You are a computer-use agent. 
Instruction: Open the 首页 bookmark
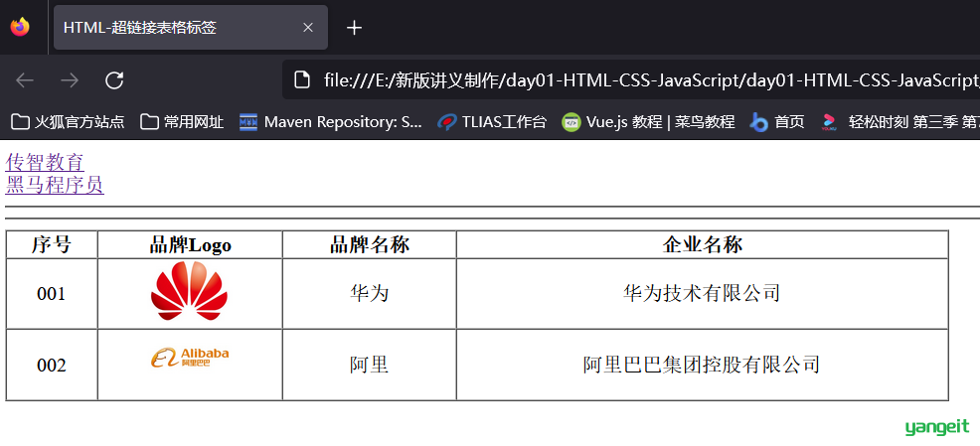click(777, 122)
